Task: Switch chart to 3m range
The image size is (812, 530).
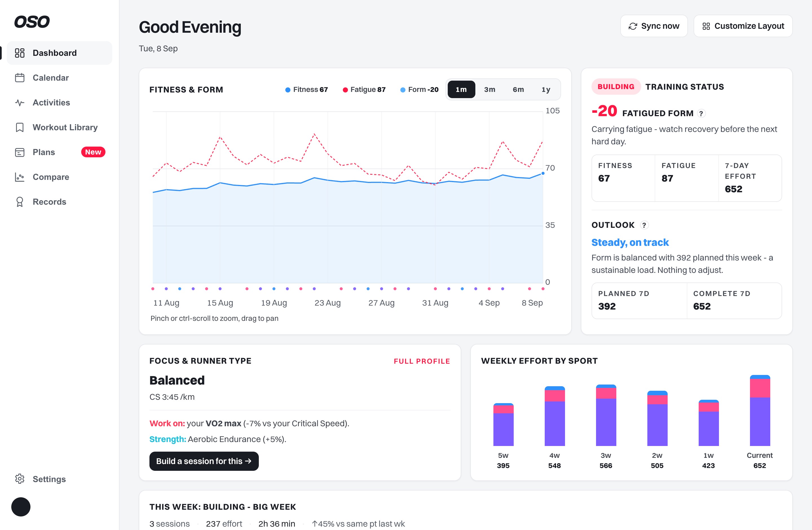Action: pyautogui.click(x=489, y=89)
